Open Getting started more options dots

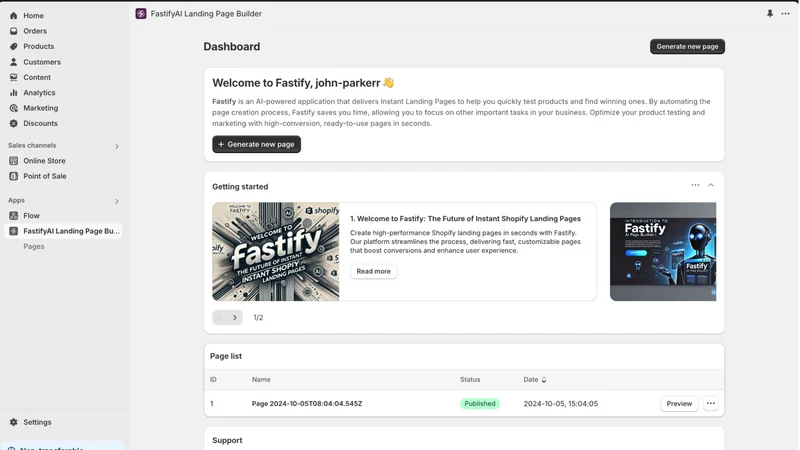695,185
